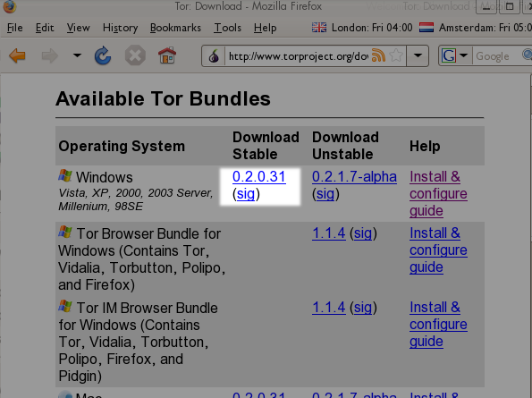Image resolution: width=532 pixels, height=398 pixels.
Task: Click the London clock in menu bar
Action: (x=362, y=28)
